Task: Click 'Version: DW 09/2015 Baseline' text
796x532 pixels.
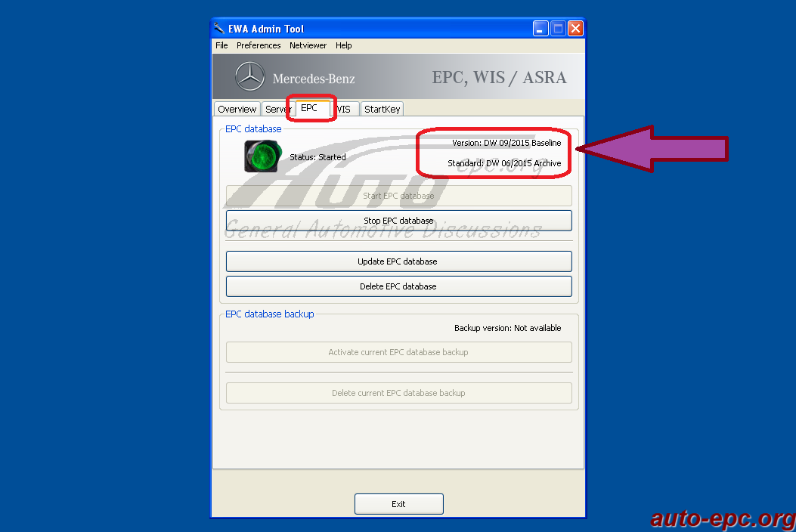Action: [506, 143]
